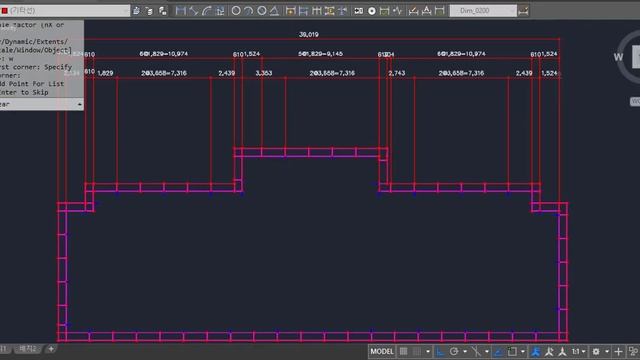Open the 1:1 annotation scale dropdown

click(x=578, y=351)
